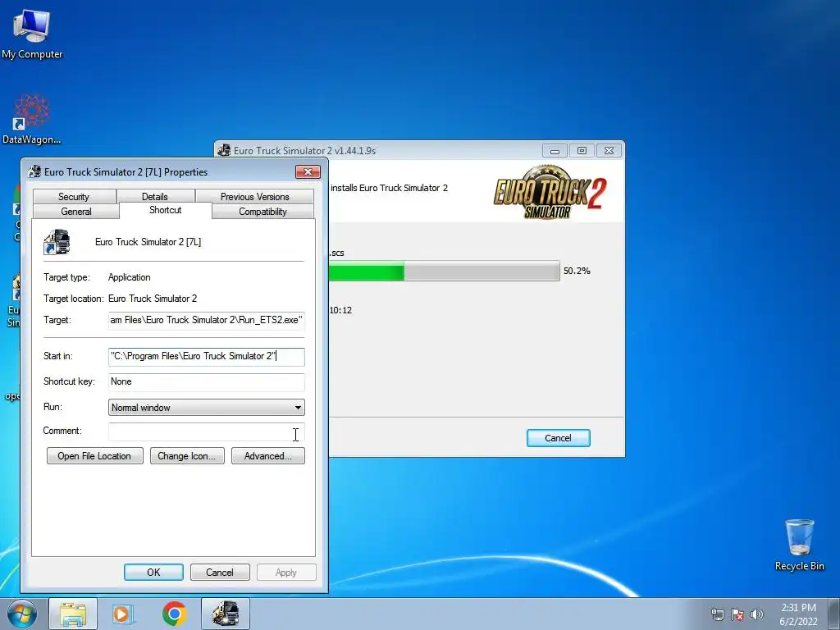Open the Previous Versions tab

(x=254, y=197)
